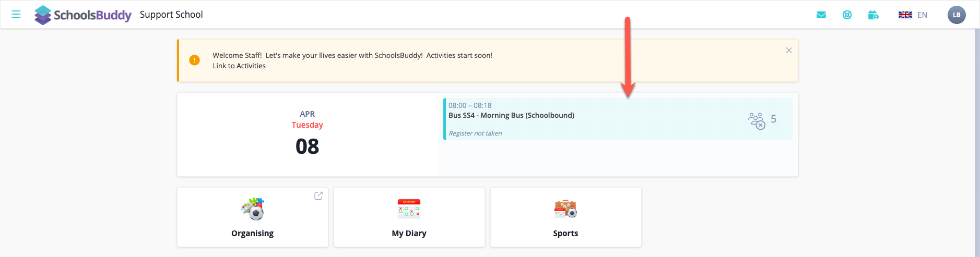Image resolution: width=980 pixels, height=257 pixels.
Task: Click the page vertical scrollbar
Action: click(977, 141)
